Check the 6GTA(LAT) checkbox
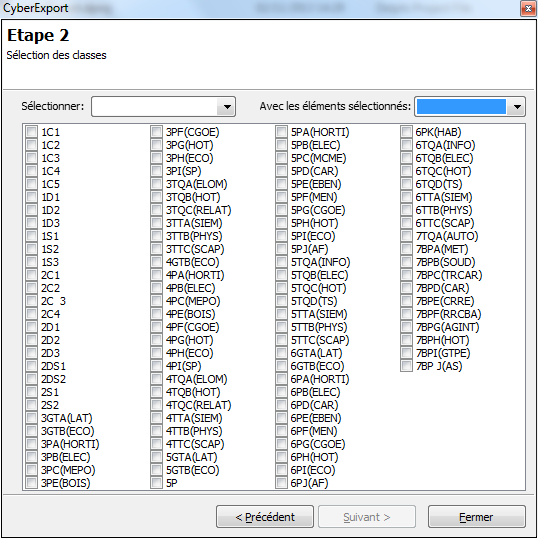 281,353
